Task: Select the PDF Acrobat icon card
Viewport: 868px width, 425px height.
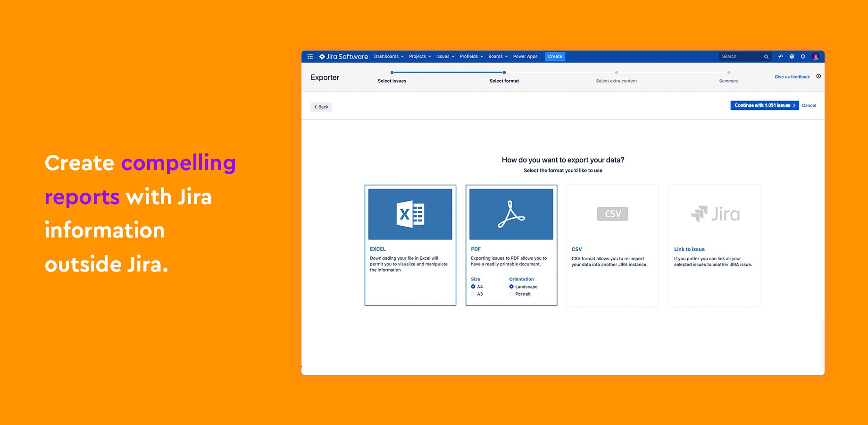Action: (x=511, y=214)
